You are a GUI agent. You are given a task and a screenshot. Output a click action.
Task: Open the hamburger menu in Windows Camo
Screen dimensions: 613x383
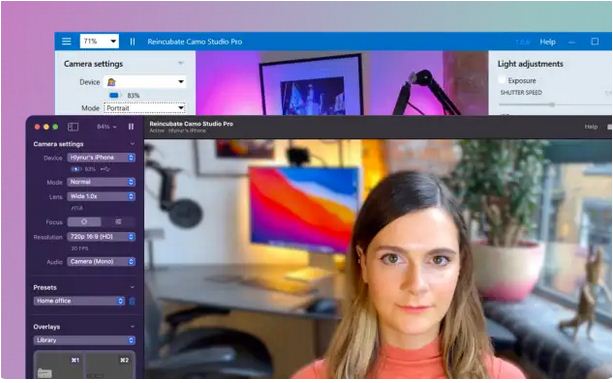[66, 41]
